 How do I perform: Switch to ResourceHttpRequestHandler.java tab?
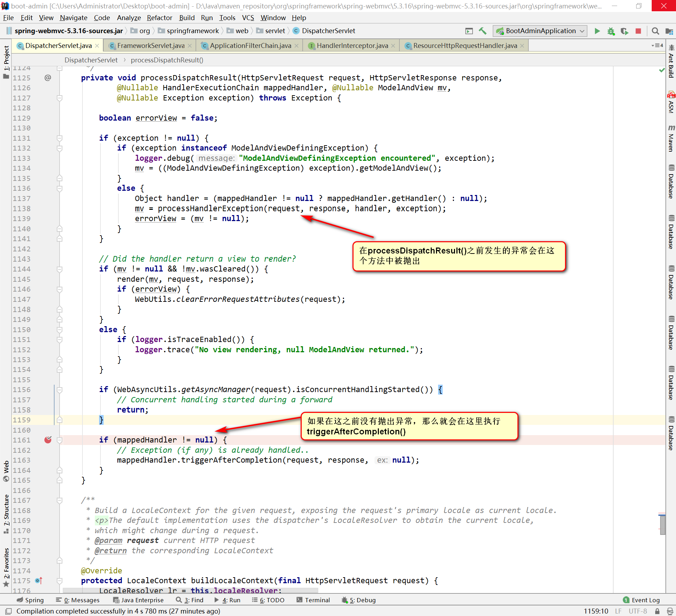[465, 46]
